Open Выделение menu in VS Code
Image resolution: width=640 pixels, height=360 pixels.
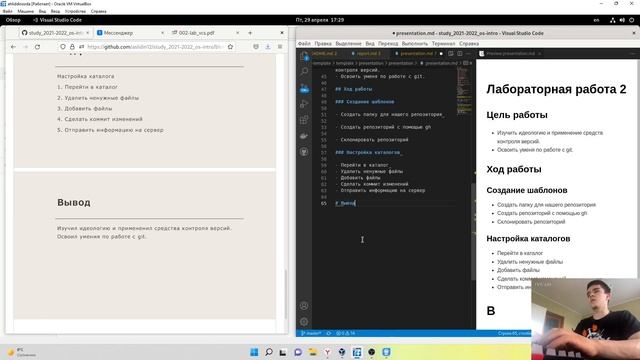[x=349, y=43]
